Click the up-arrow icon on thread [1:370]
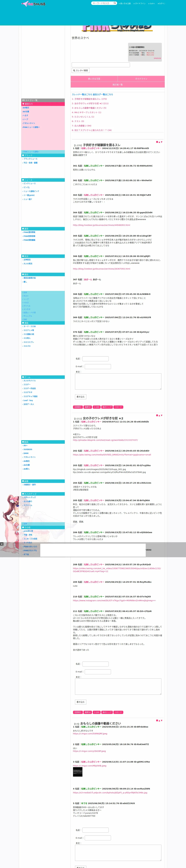The image size is (186, 868). tap(159, 142)
